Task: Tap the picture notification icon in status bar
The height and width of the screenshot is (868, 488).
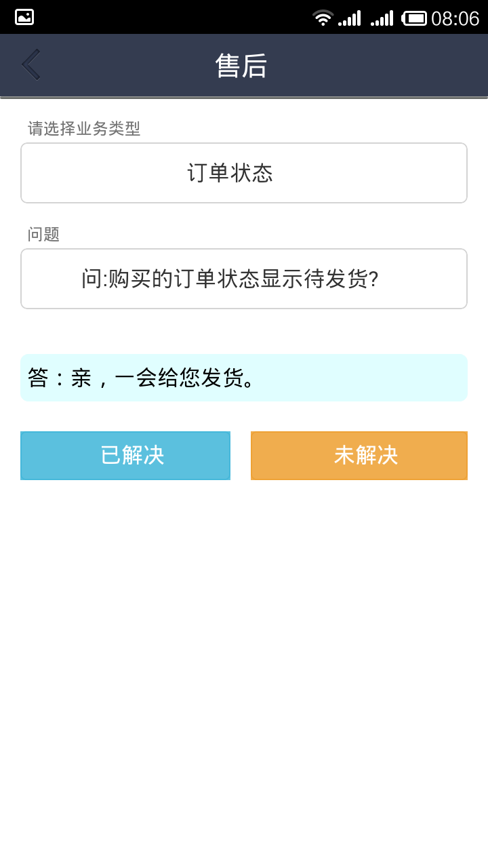Action: click(x=24, y=18)
